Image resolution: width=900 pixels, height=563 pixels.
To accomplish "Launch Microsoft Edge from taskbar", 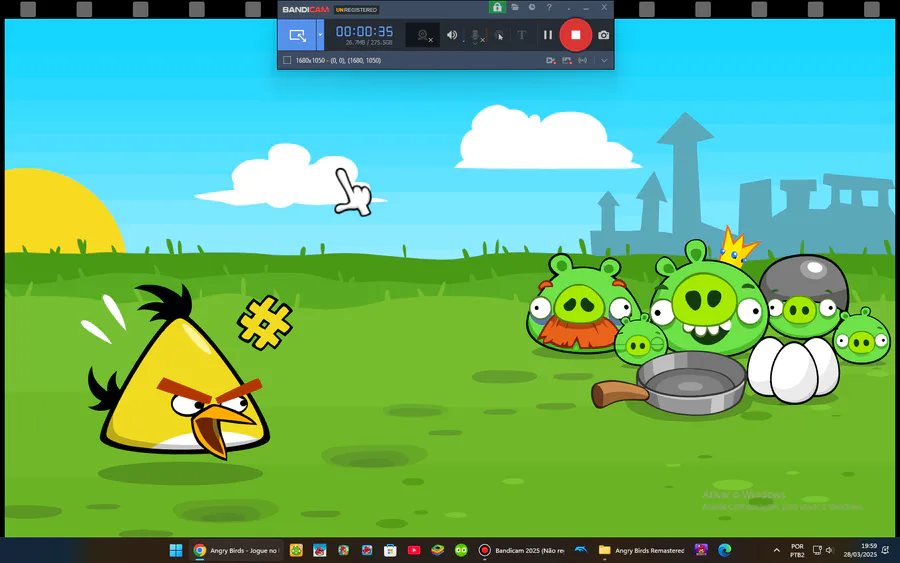I will (724, 550).
